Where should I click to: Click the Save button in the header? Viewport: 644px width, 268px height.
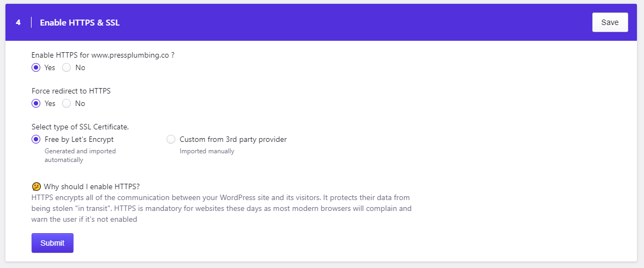coord(610,22)
